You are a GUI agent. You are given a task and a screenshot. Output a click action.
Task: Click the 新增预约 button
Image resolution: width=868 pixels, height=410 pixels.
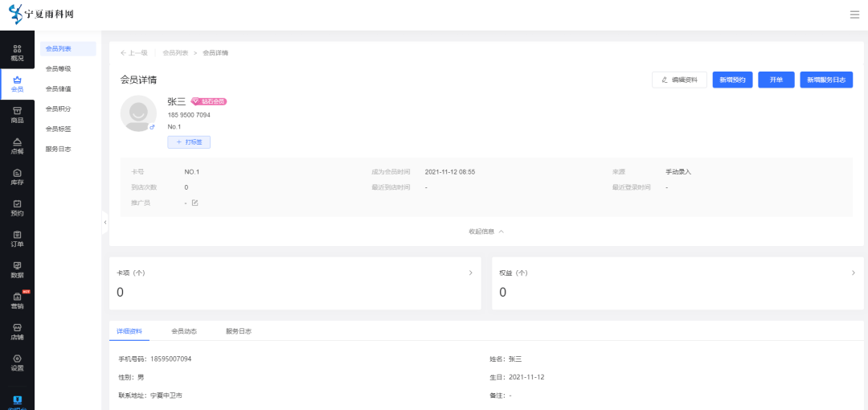[732, 80]
